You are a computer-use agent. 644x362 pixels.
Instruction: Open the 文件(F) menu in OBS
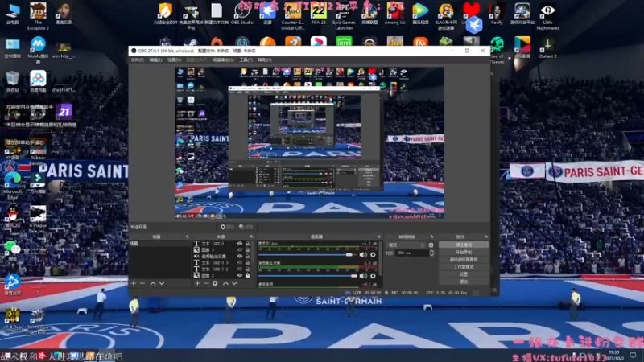[x=137, y=60]
